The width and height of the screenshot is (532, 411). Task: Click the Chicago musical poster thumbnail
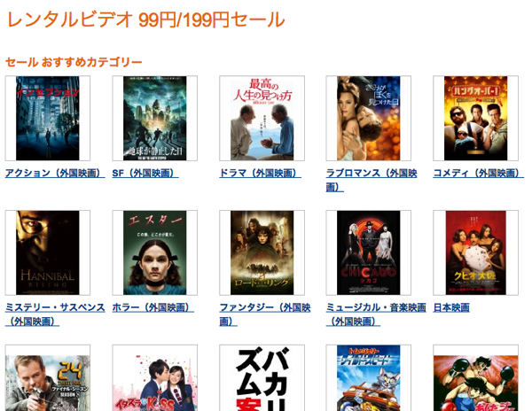tap(369, 252)
